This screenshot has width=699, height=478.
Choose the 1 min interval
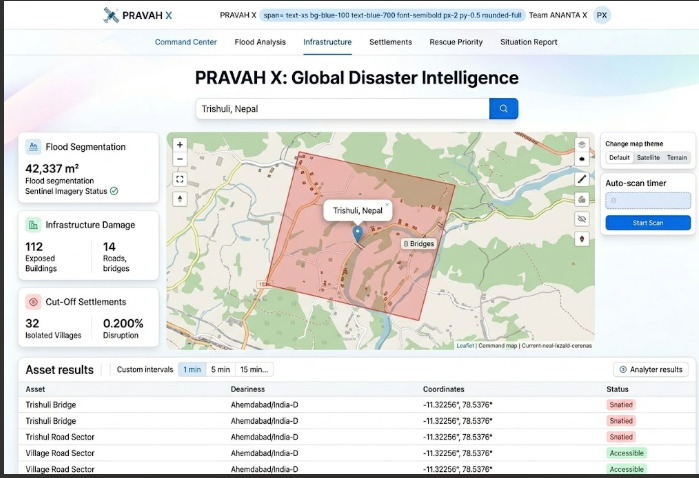coord(192,370)
